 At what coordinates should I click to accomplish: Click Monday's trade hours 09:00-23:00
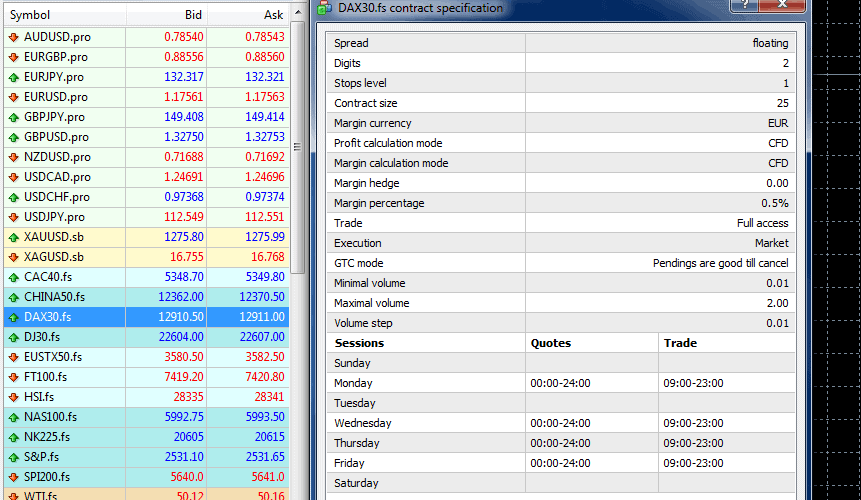[x=693, y=384]
